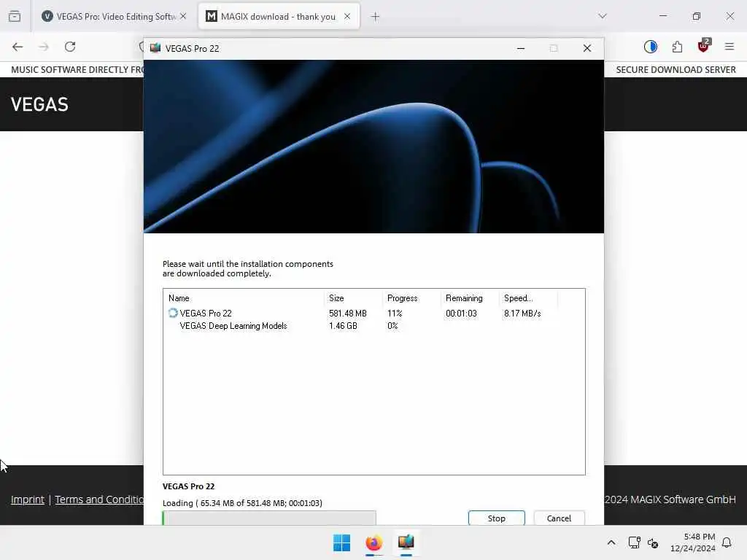747x560 pixels.
Task: Close the VEGAS Pro 22 installer window
Action: 587,48
